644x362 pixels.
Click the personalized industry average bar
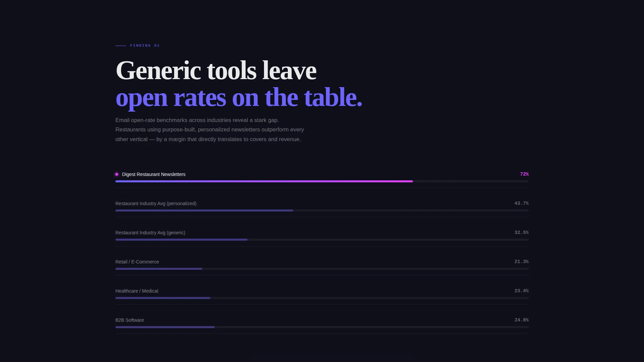[322, 210]
